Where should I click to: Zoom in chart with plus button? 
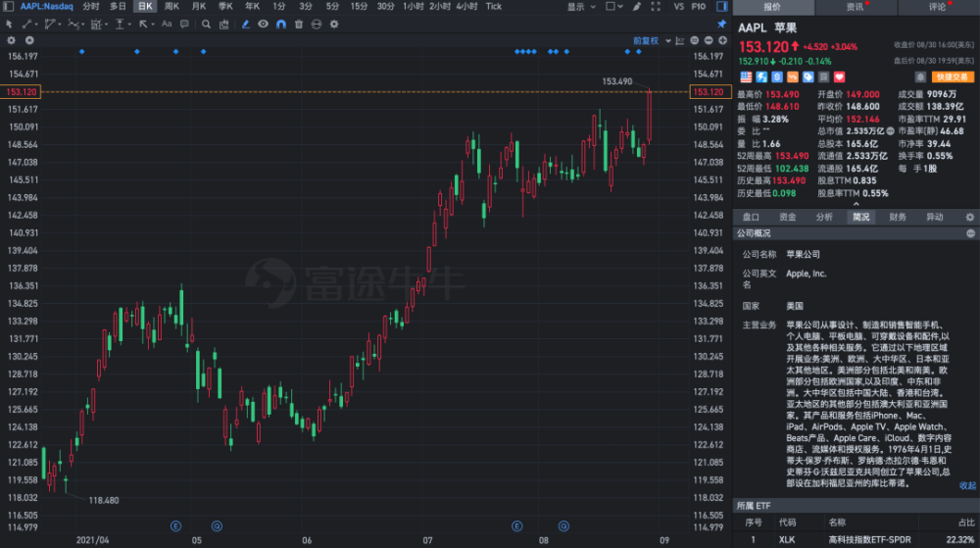(x=723, y=40)
